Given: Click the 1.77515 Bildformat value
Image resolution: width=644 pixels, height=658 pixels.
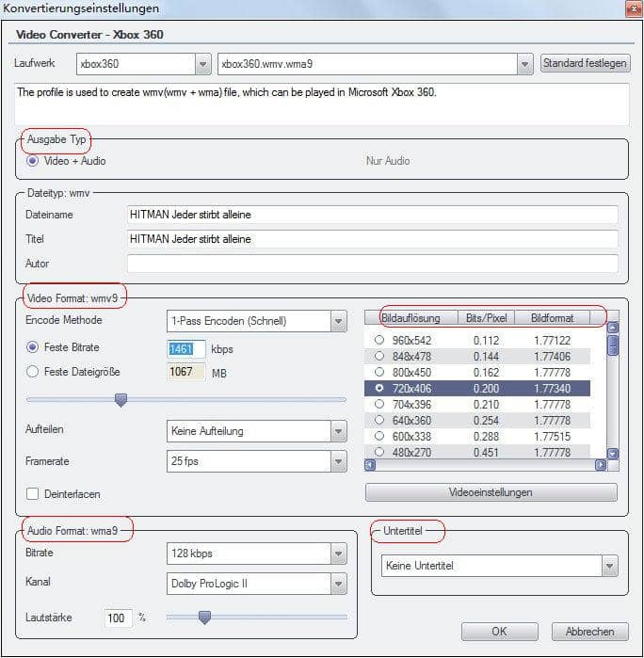Looking at the screenshot, I should click(552, 436).
